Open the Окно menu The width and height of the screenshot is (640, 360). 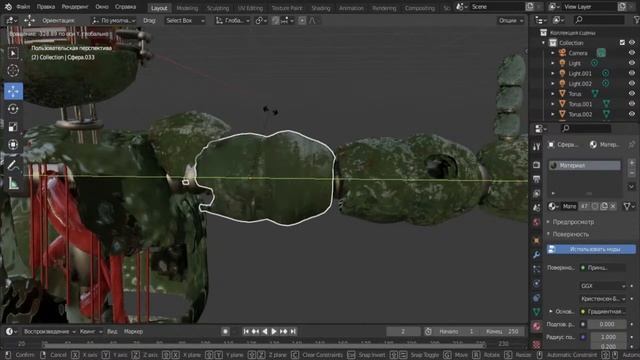102,7
